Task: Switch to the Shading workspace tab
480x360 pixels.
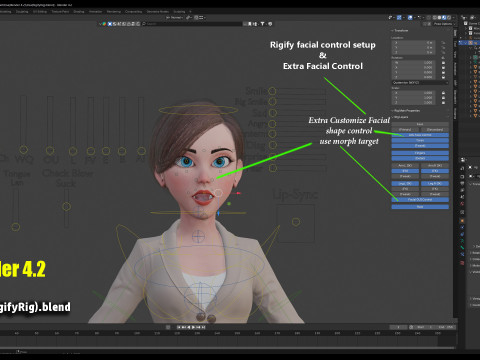Action: point(79,12)
